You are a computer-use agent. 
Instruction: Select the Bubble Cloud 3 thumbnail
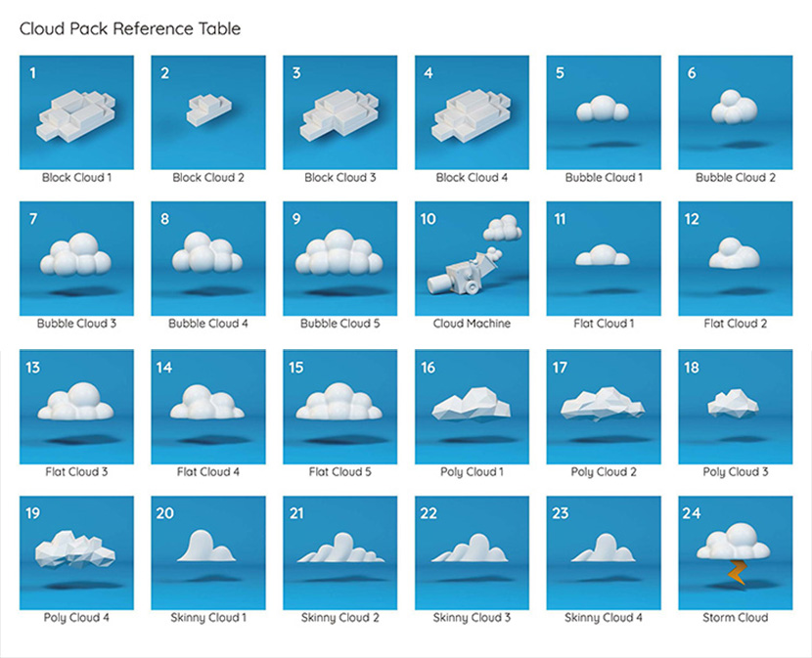click(76, 258)
